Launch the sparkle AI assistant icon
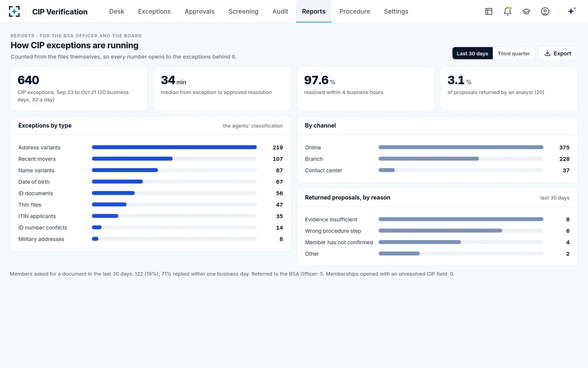Image resolution: width=588 pixels, height=368 pixels. (x=572, y=11)
